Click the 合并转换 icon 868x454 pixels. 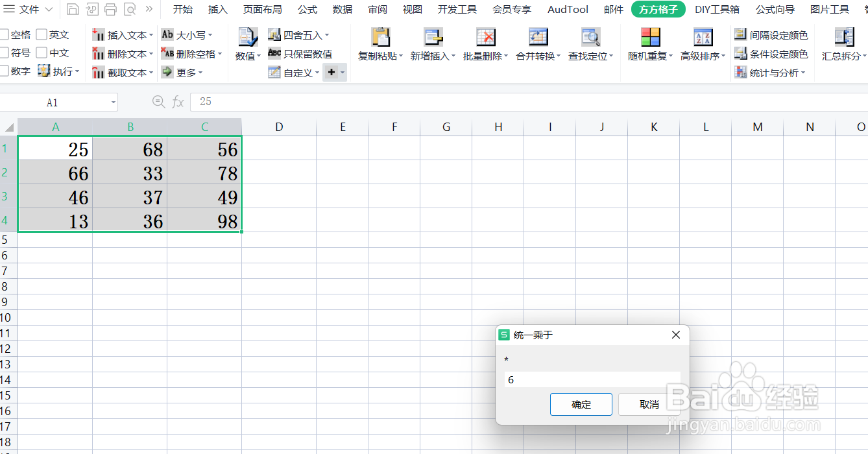[x=538, y=37]
